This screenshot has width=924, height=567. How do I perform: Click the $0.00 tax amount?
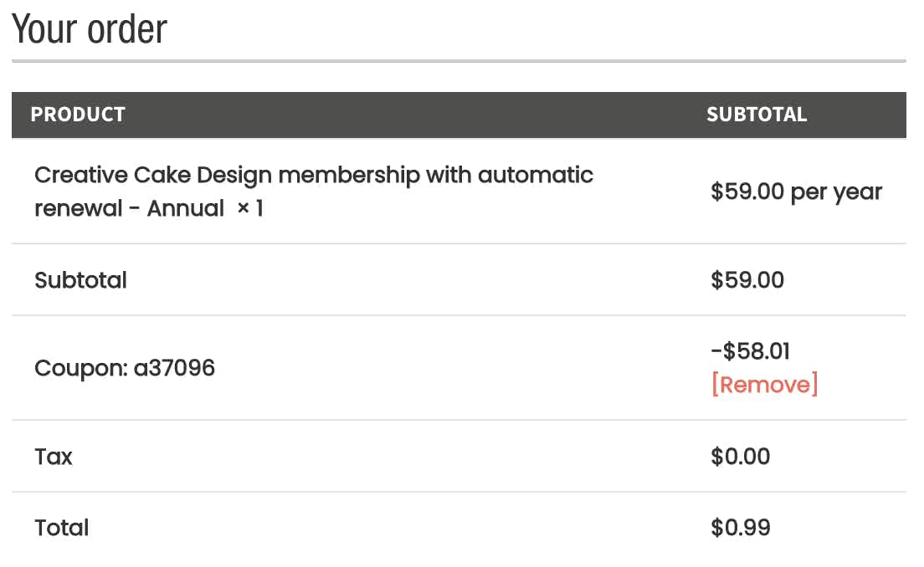[x=740, y=457]
